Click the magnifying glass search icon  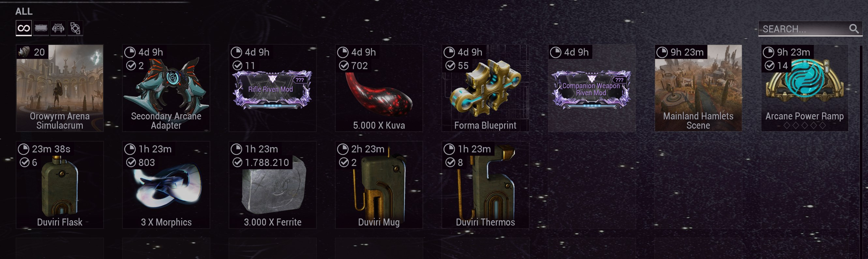[x=854, y=29]
